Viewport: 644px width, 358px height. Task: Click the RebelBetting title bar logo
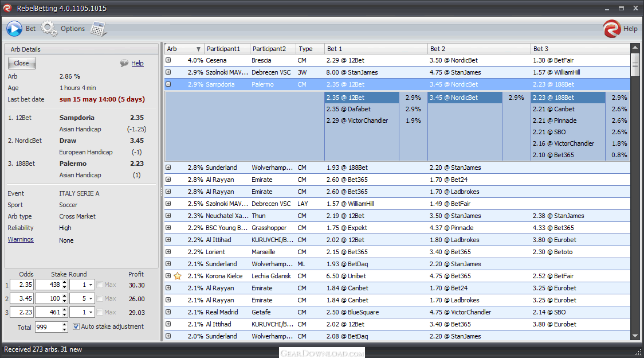click(7, 8)
